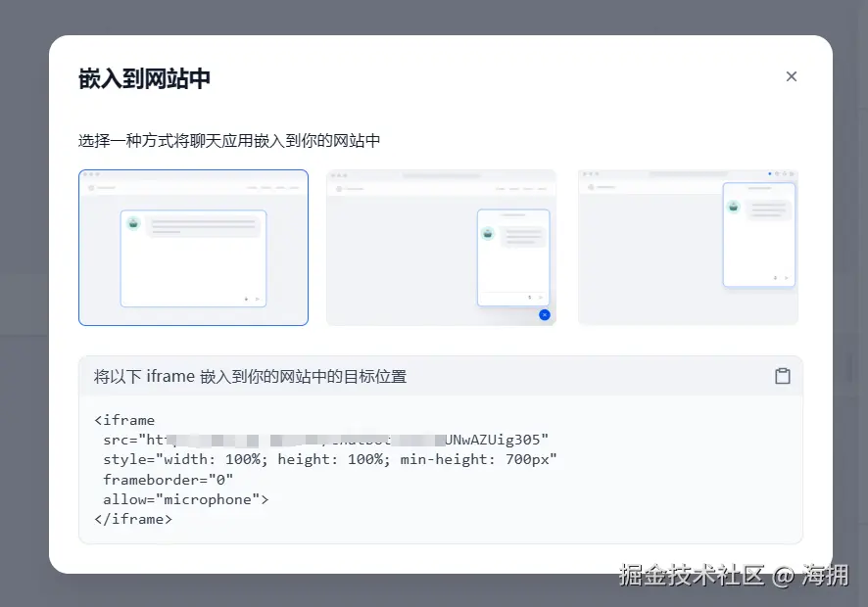Select the floating bubble embed style
Viewport: 868px width, 607px height.
[441, 247]
